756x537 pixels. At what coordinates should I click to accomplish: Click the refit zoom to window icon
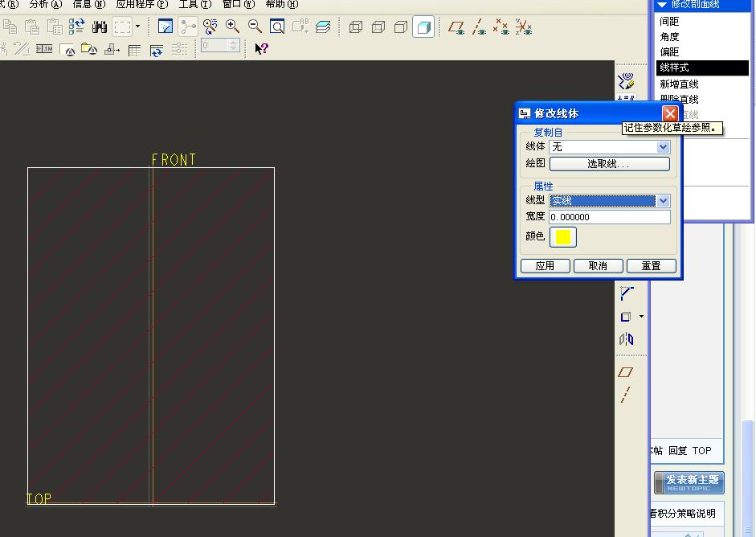pos(277,26)
